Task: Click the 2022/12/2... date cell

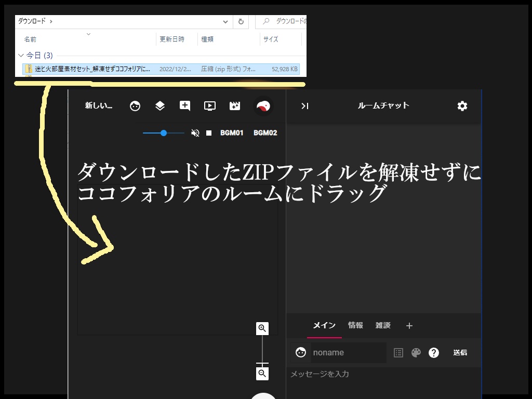Action: point(175,69)
